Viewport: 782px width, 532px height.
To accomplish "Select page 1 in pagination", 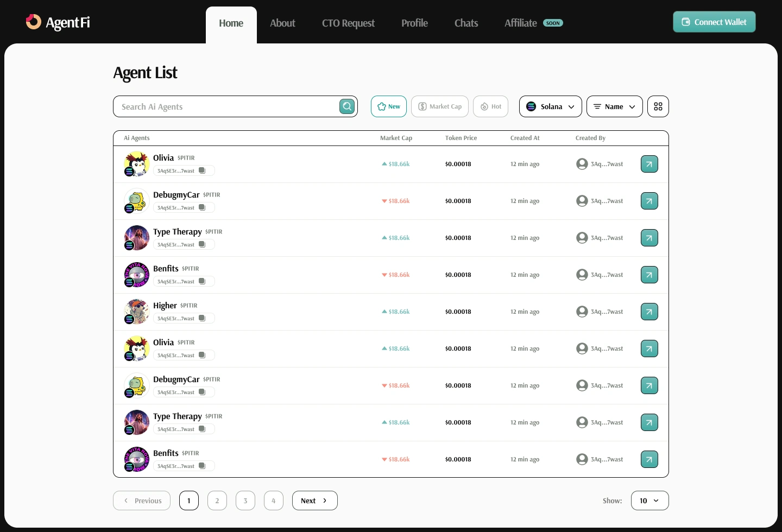I will [189, 501].
